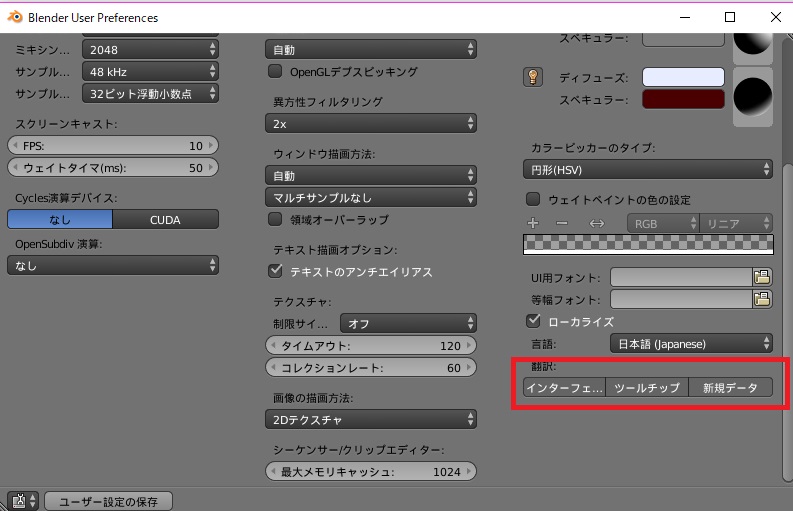The height and width of the screenshot is (511, 793).
Task: Uncheck テキストのアンチエイリアス checkbox
Action: pos(275,271)
